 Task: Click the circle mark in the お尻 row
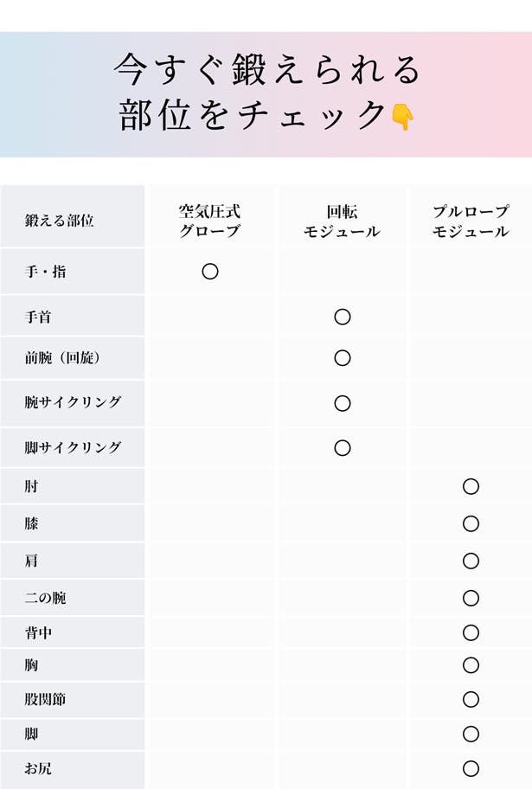coord(471,768)
